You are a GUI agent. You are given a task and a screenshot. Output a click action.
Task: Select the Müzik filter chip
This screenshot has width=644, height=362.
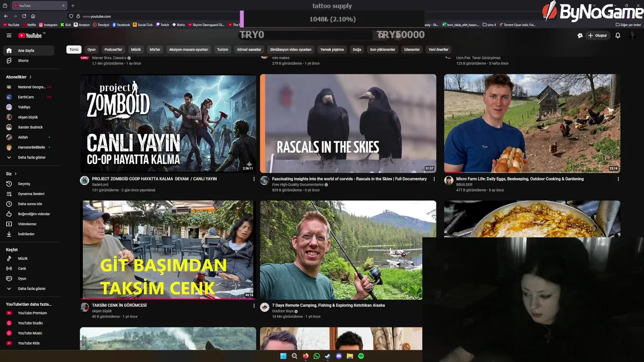coord(136,50)
